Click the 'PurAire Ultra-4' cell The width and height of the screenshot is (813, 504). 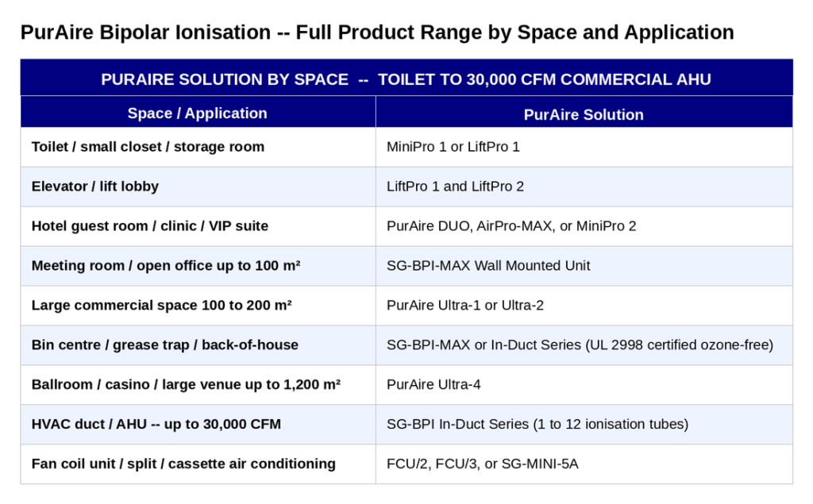click(584, 385)
